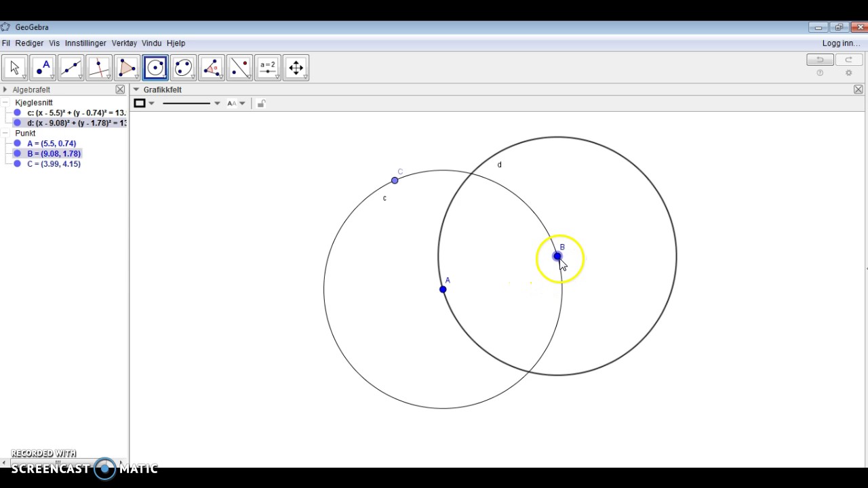Open the Hjelp menu
This screenshot has height=488, width=868.
(x=176, y=43)
